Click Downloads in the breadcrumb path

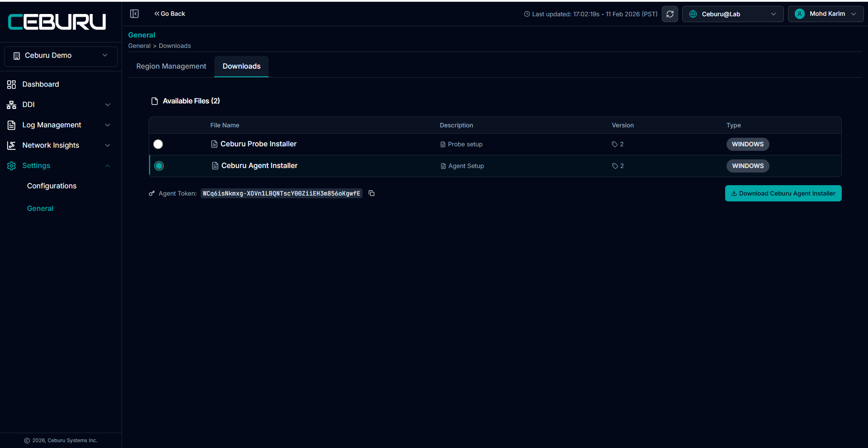click(x=175, y=46)
